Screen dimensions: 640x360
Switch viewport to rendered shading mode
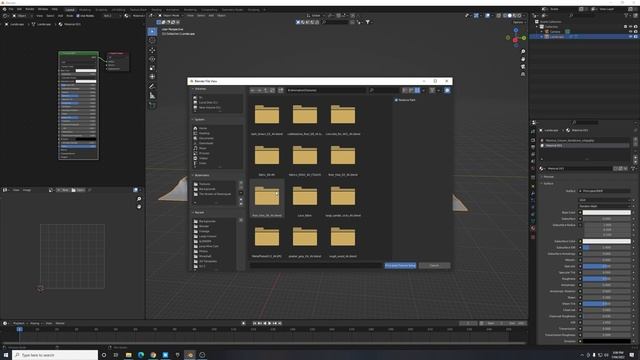point(519,16)
